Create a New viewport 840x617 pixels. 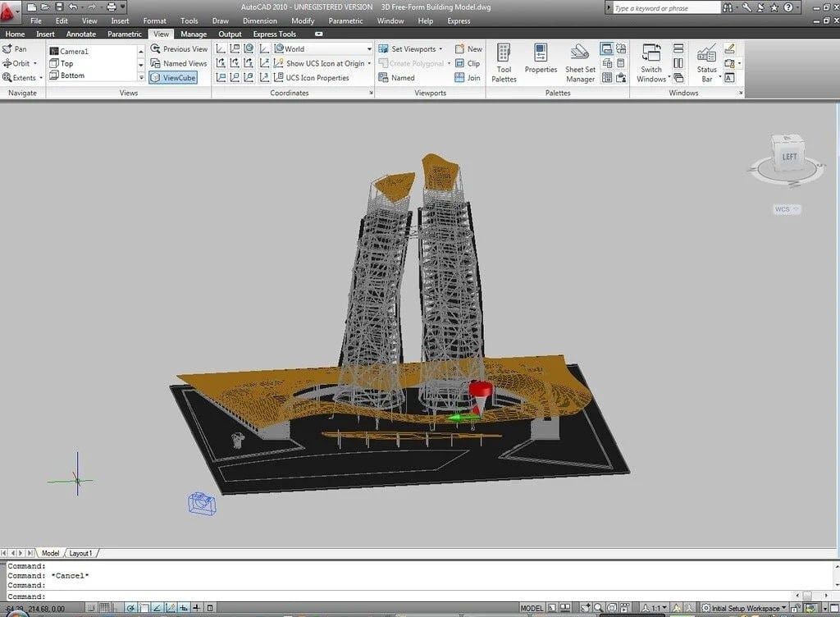469,48
